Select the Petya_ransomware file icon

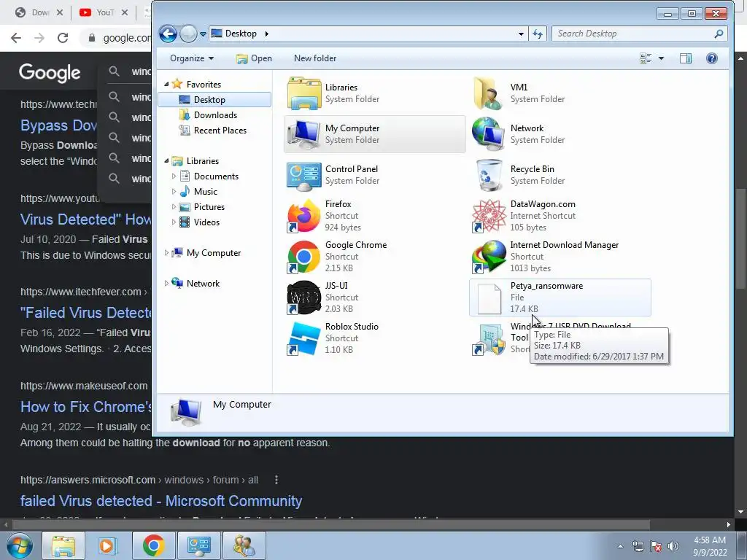tap(489, 298)
